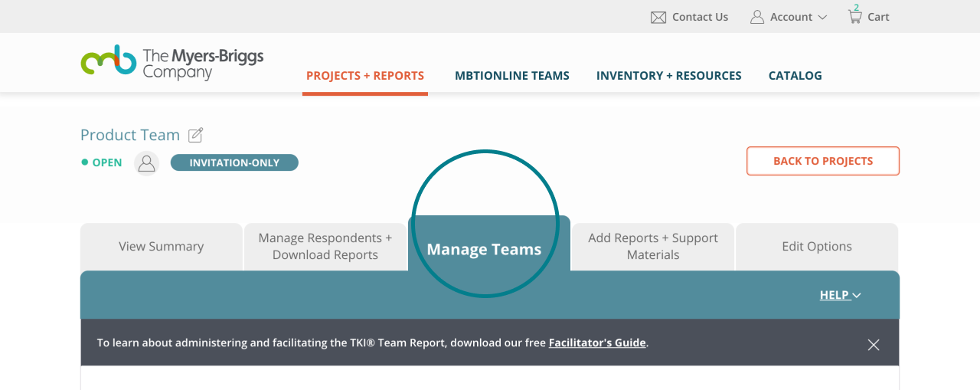Download the Facilitator's Guide link
This screenshot has width=980, height=390.
click(597, 342)
